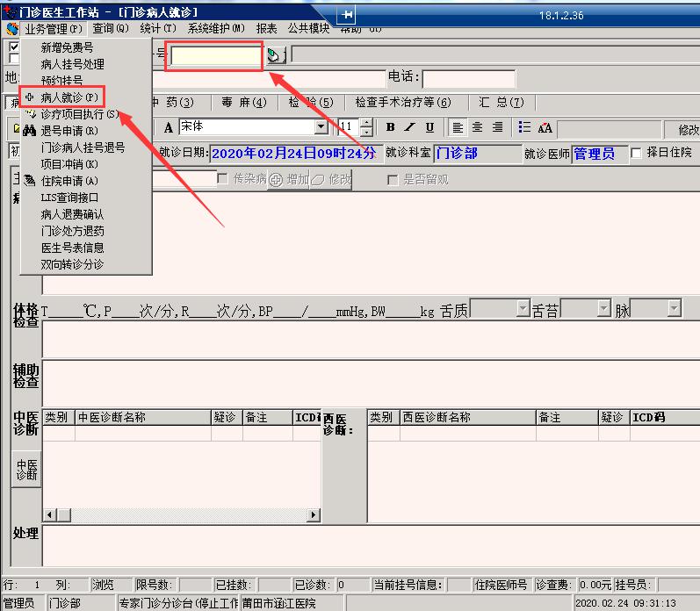Toggle bold text formatting
This screenshot has height=611, width=700.
[x=391, y=127]
